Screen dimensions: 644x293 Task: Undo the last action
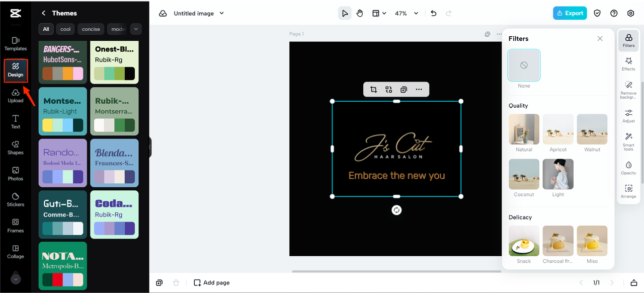click(x=434, y=14)
